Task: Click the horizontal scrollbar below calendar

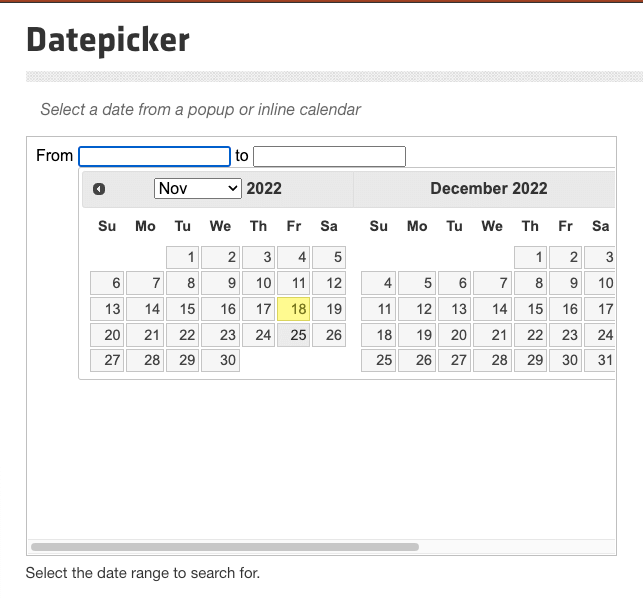Action: (x=225, y=547)
